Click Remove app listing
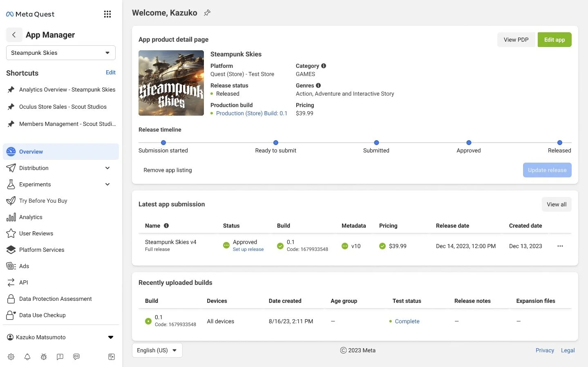The width and height of the screenshot is (588, 367). [168, 170]
